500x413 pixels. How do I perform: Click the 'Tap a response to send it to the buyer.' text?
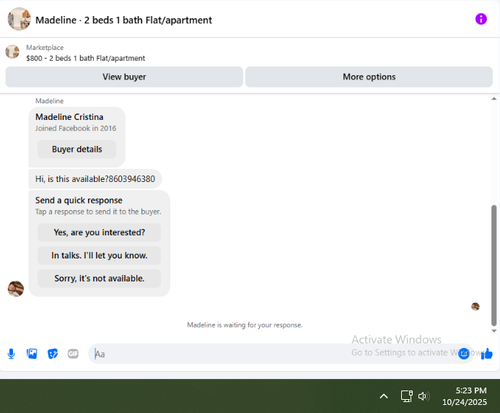[98, 212]
